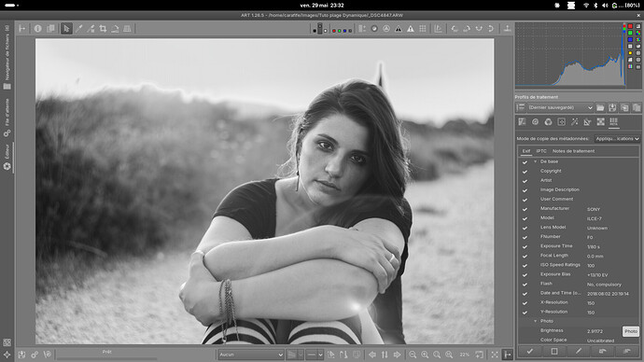Toggle before/after view icon
This screenshot has width=644, height=362.
pyautogui.click(x=50, y=28)
